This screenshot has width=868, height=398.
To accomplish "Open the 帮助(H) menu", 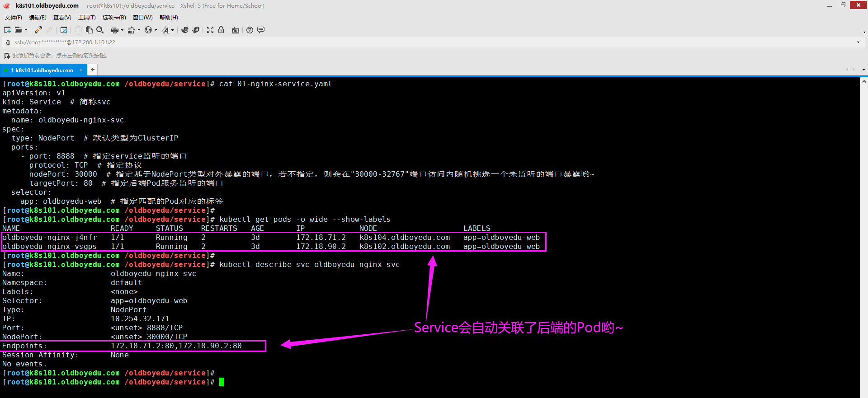I will 169,18.
